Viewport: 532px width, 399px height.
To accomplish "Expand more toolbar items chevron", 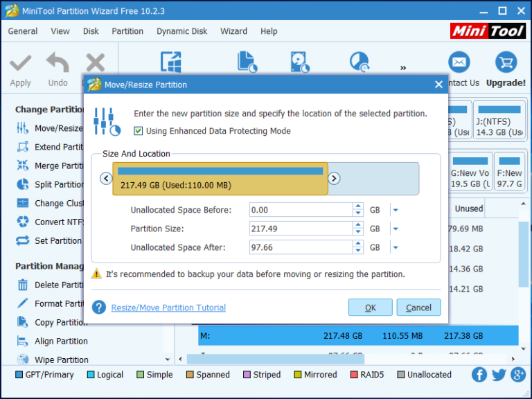I will (x=403, y=68).
